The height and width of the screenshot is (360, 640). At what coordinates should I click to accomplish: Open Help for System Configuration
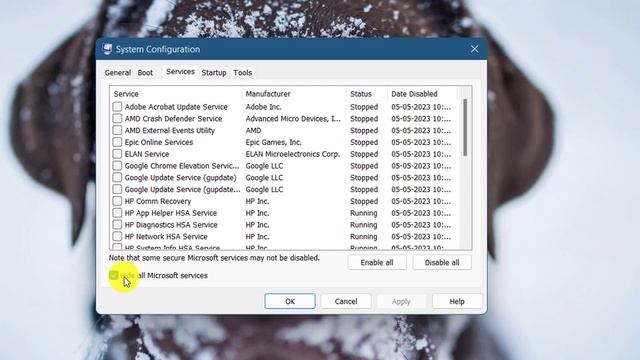457,301
